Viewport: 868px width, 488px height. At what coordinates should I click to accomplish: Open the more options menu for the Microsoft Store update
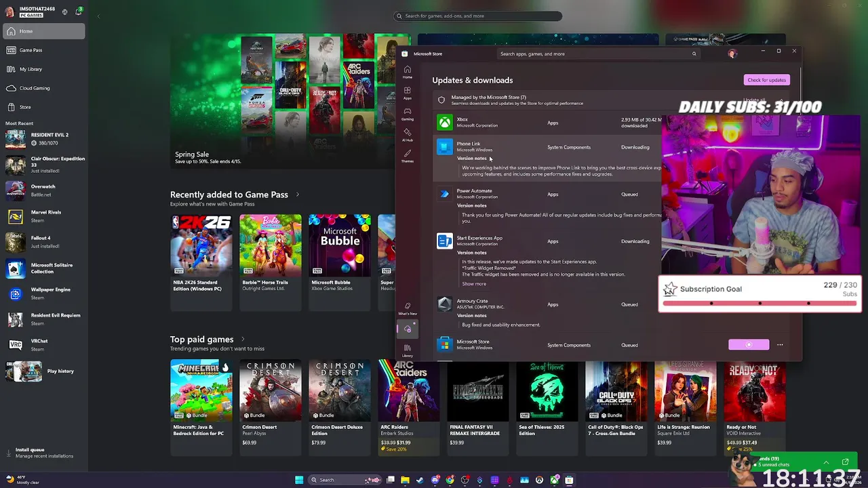coord(780,345)
